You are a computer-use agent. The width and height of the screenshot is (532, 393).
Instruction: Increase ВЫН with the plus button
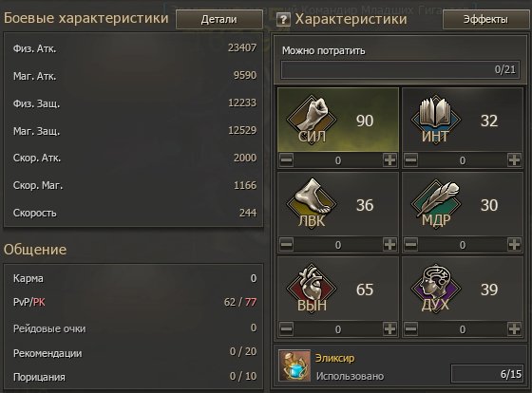tap(389, 328)
